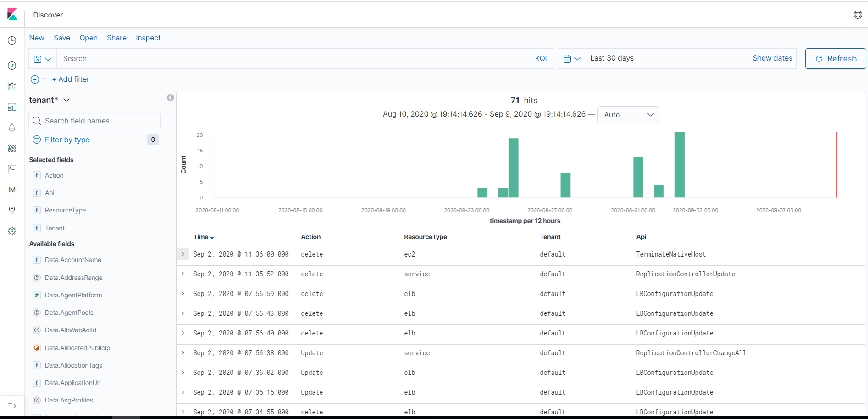Open the Discover compass icon in sidebar
The width and height of the screenshot is (868, 419).
point(12,66)
